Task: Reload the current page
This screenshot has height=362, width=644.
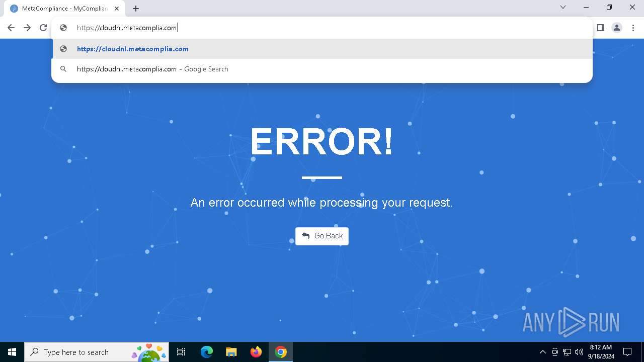Action: coord(43,28)
